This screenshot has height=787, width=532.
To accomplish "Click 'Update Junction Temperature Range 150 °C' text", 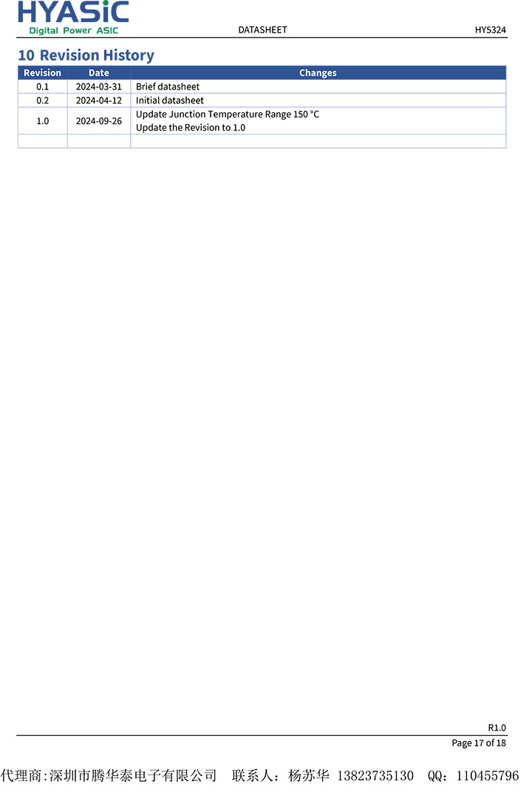I will click(x=228, y=115).
